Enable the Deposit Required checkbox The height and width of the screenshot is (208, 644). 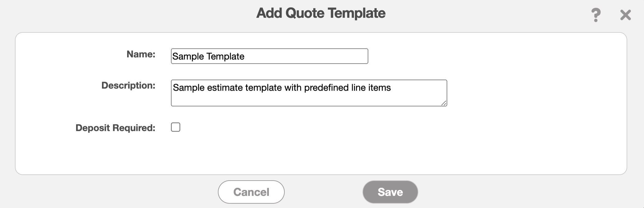tap(176, 127)
